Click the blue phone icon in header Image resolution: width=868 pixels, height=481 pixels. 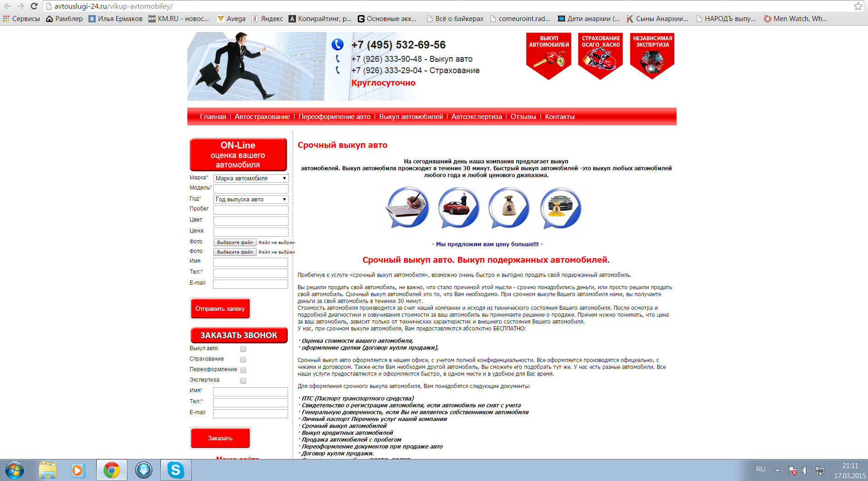(x=338, y=44)
